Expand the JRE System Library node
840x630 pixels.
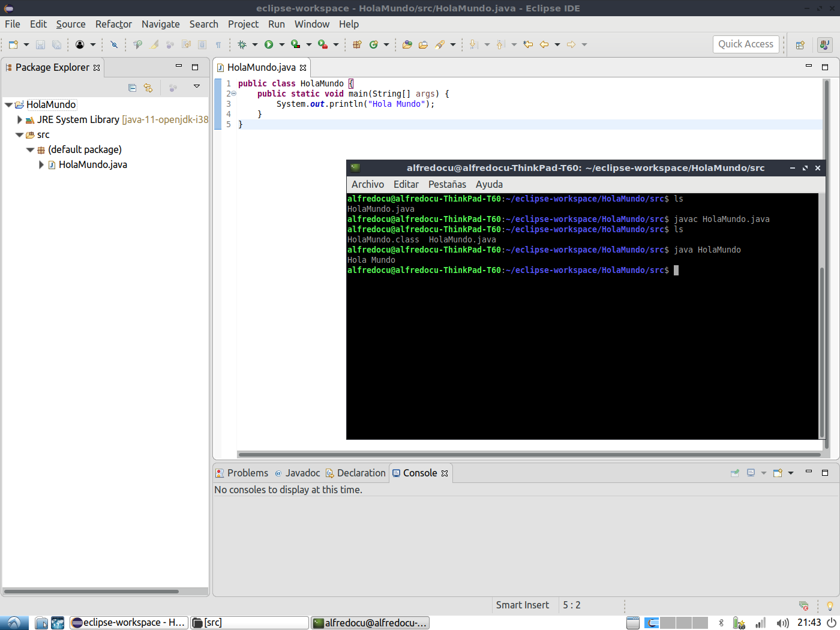coord(19,119)
